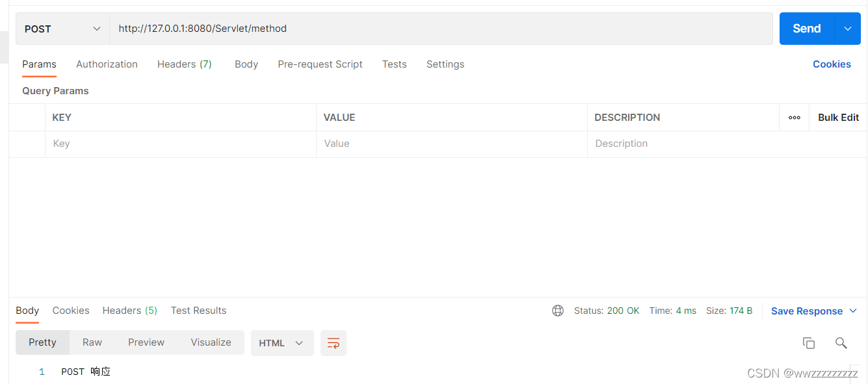This screenshot has height=384, width=868.
Task: Open the Settings tab
Action: pos(445,64)
